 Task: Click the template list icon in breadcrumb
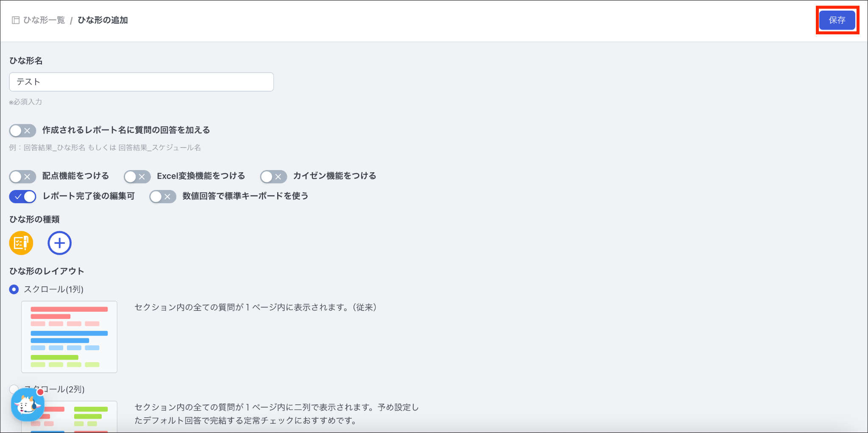tap(16, 20)
